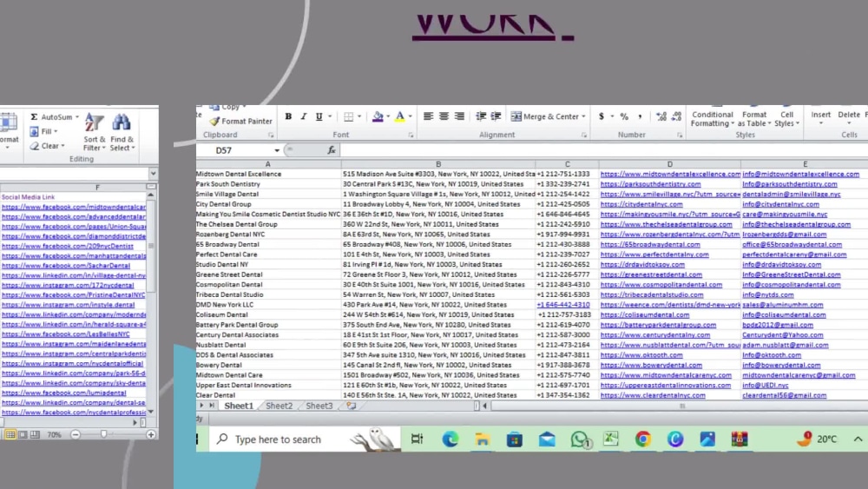Open Number dialog launcher
This screenshot has width=868, height=489.
click(x=680, y=135)
